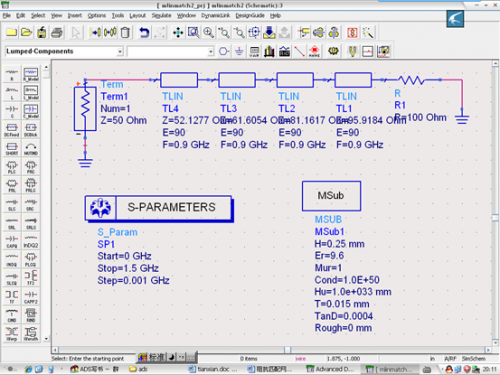Open the Lumped-Components palette dropdown
The image size is (500, 375).
point(120,52)
